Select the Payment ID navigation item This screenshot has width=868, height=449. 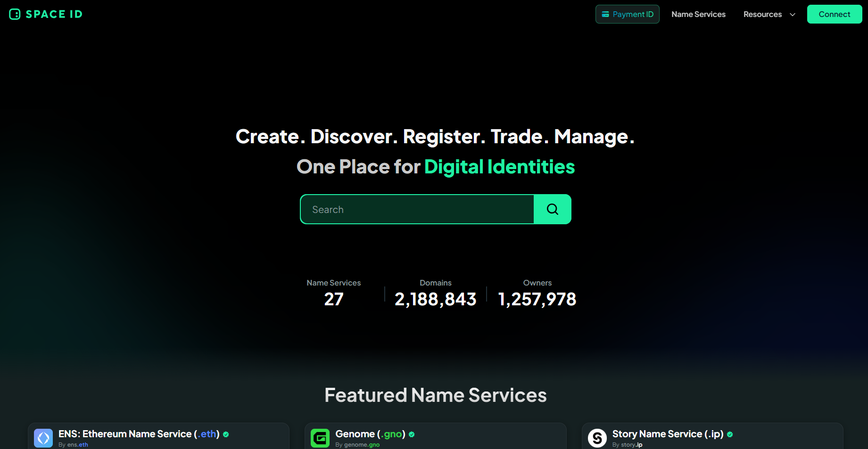point(627,14)
